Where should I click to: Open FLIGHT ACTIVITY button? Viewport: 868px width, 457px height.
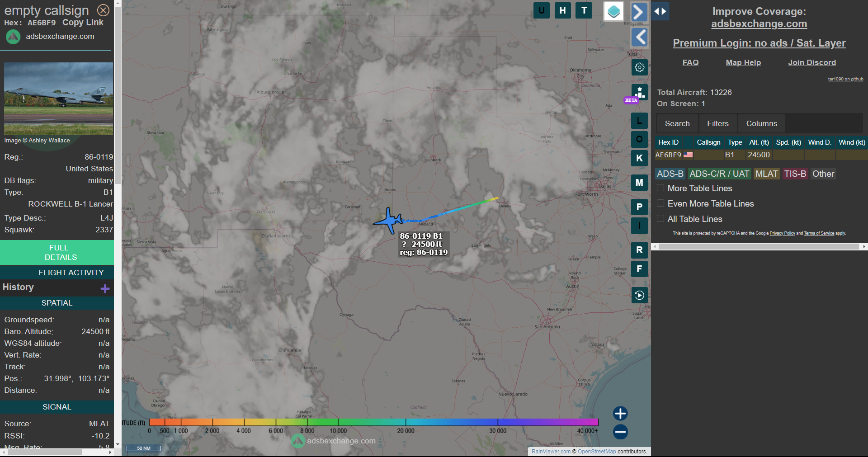57,273
